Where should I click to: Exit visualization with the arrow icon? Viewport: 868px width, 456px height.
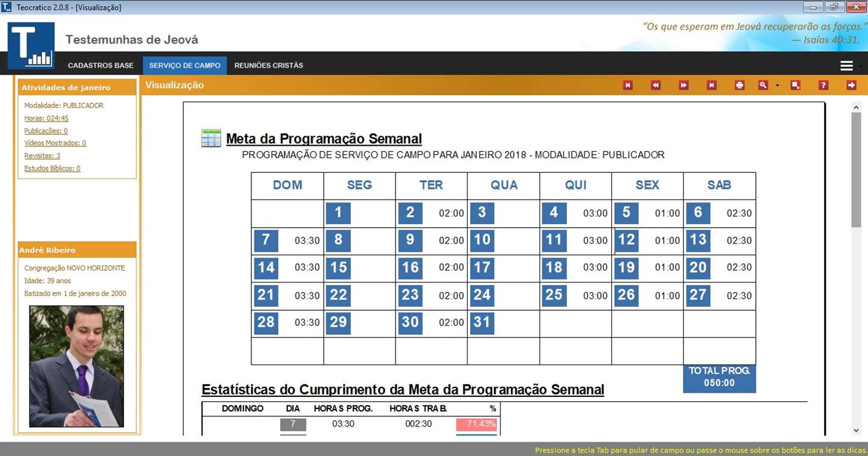851,86
